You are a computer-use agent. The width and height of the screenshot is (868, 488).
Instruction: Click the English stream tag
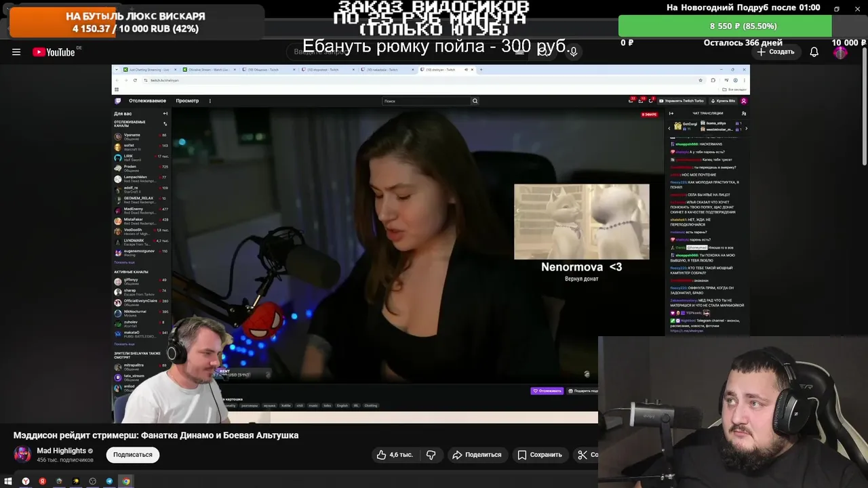click(342, 405)
